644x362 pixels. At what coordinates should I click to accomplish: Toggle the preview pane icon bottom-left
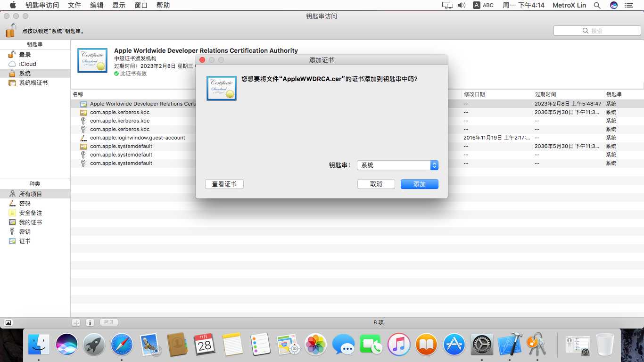(8, 323)
